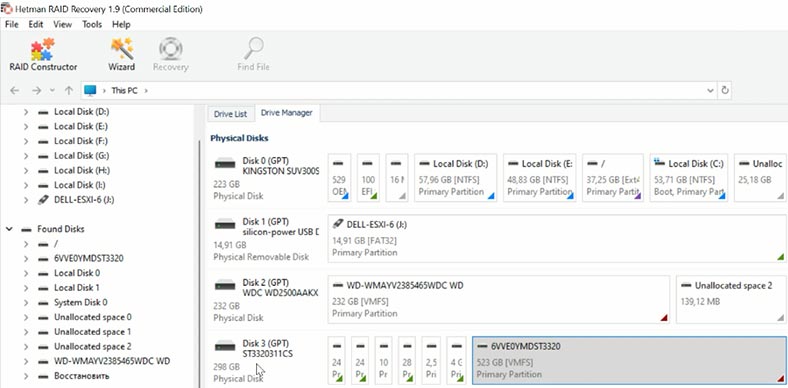Select the Восстановить tree item

tap(81, 375)
